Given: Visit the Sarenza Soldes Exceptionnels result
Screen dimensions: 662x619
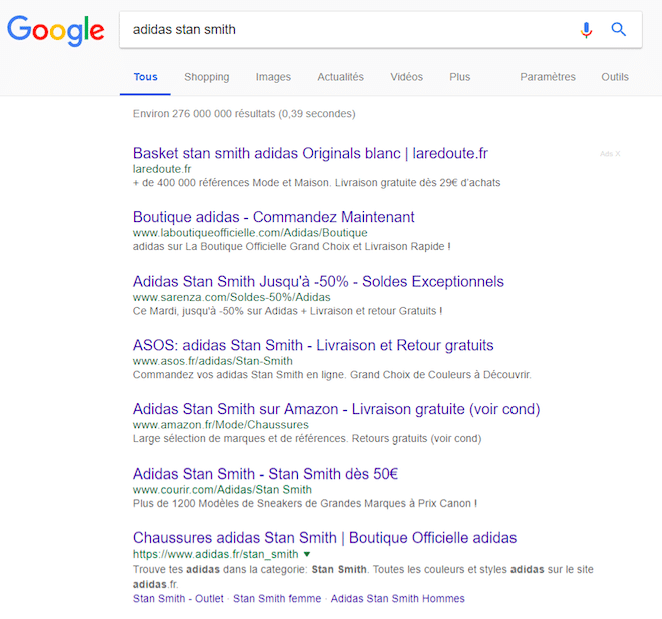Looking at the screenshot, I should pos(318,281).
